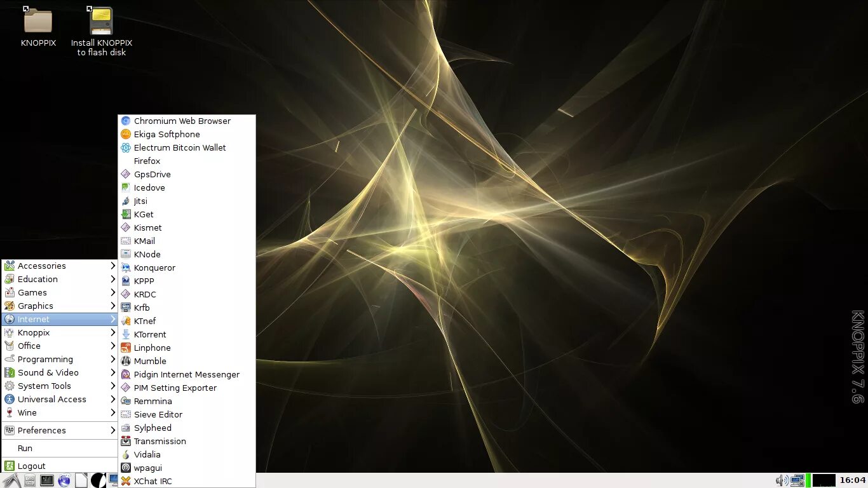
Task: Open the Universal Access category
Action: (60, 399)
